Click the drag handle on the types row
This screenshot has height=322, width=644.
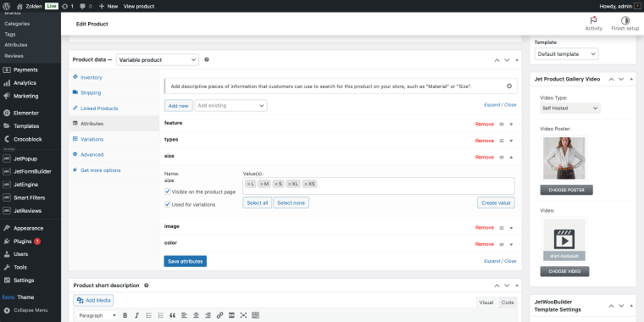pos(502,141)
